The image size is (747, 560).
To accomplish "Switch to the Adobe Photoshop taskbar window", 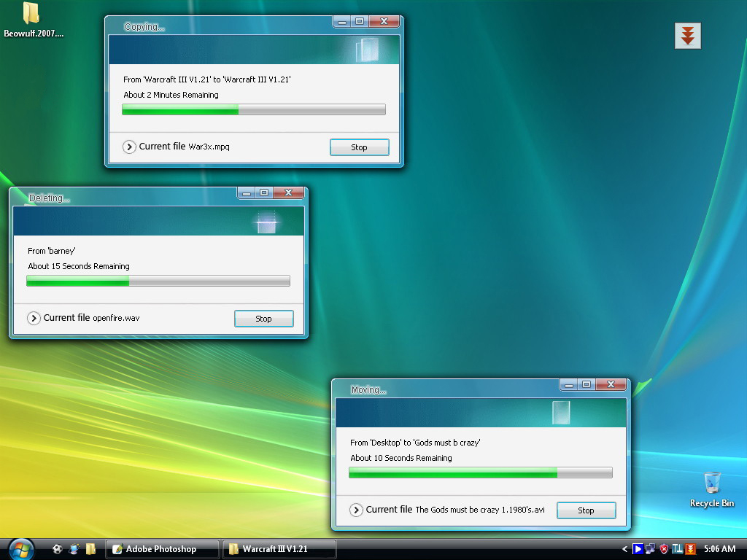I will tap(162, 549).
